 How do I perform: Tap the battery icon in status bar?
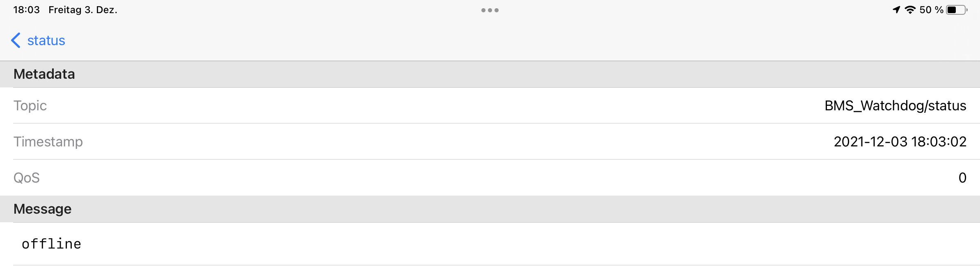click(957, 10)
